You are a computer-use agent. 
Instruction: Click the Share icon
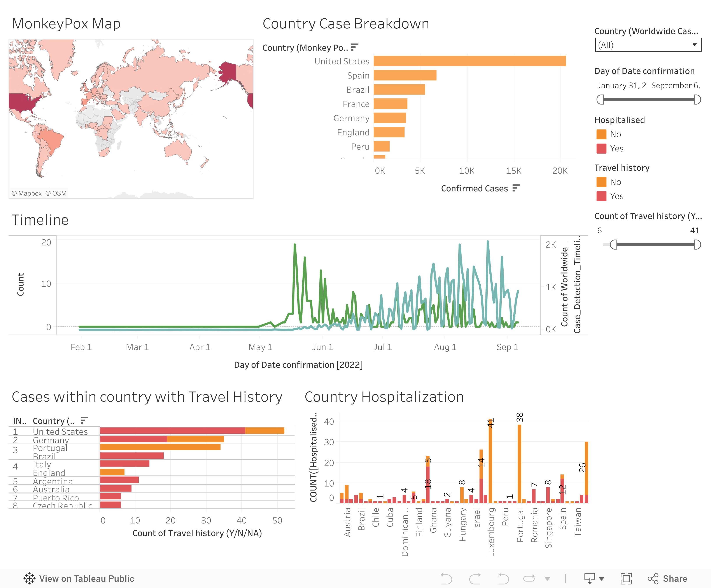click(x=653, y=579)
